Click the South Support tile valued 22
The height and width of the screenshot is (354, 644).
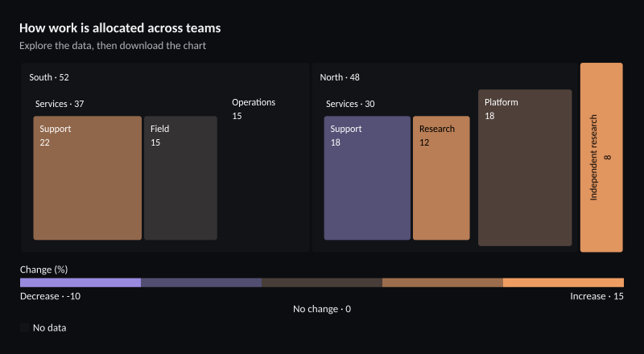pyautogui.click(x=88, y=178)
